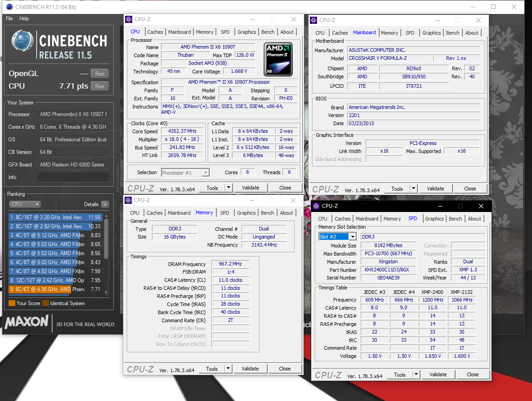Image resolution: width=532 pixels, height=401 pixels.
Task: Click the Core Voltage 1.668 V value
Action: (239, 71)
